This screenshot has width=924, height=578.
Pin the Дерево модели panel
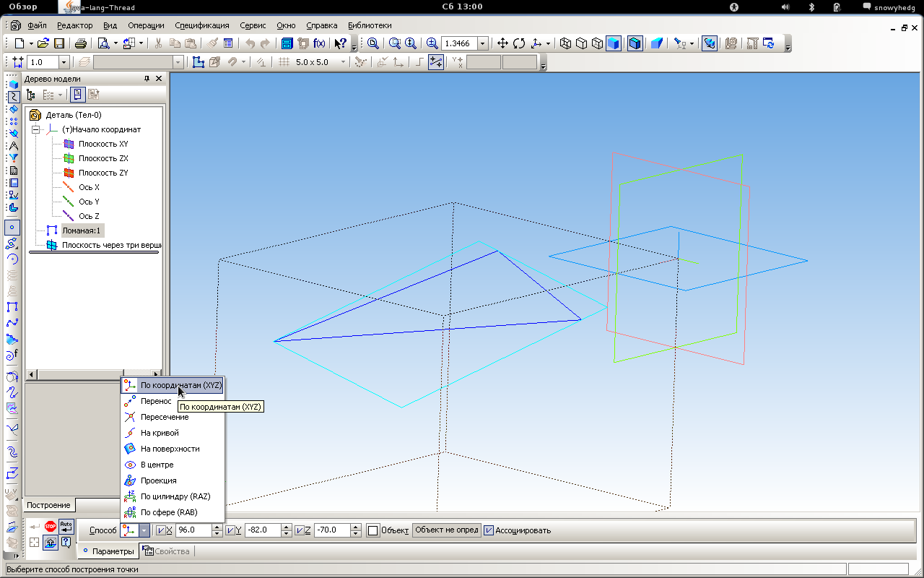point(147,79)
